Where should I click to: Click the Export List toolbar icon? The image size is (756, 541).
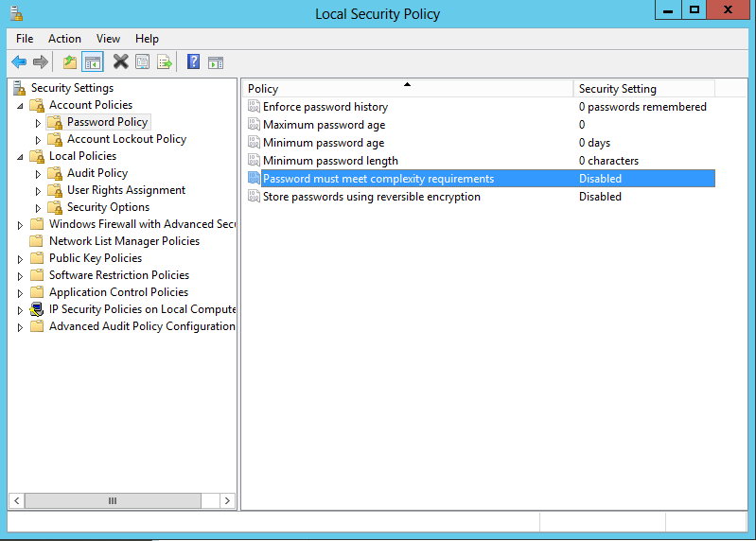click(165, 62)
